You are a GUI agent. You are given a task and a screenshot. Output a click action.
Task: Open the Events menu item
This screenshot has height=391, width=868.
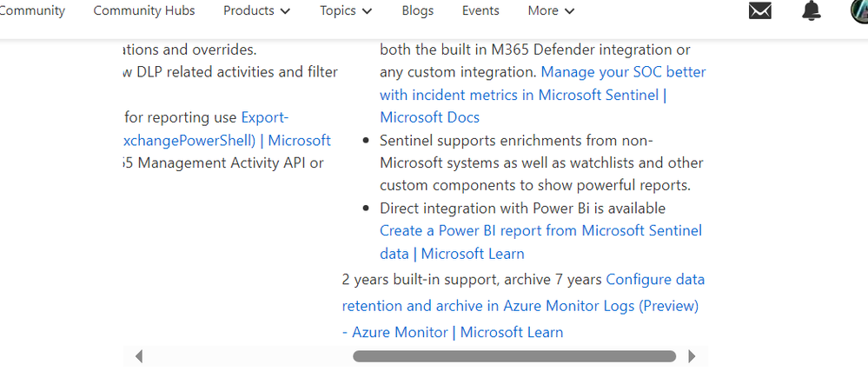480,11
